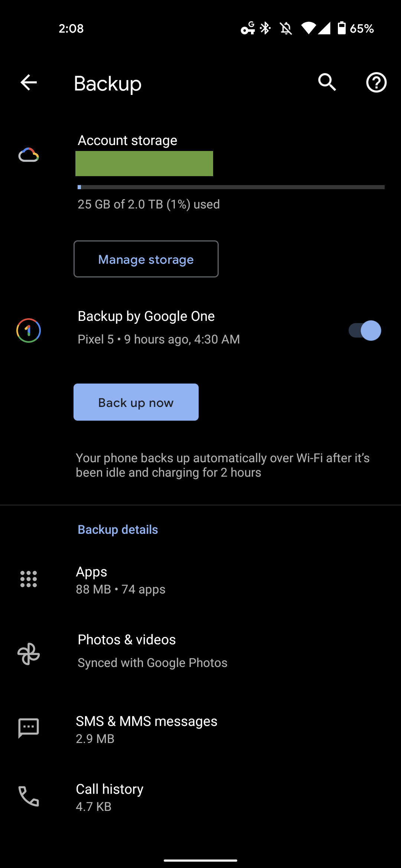This screenshot has width=401, height=868.
Task: Open the search icon in the top bar
Action: pyautogui.click(x=326, y=82)
